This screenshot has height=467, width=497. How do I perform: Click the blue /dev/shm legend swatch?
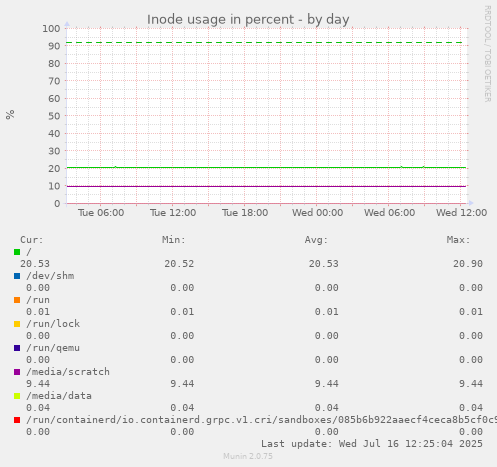point(17,276)
